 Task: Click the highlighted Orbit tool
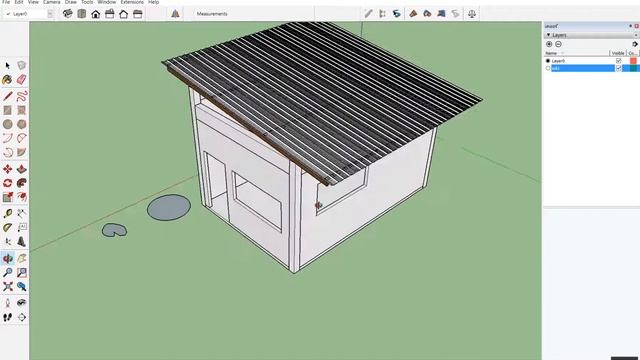click(x=7, y=258)
